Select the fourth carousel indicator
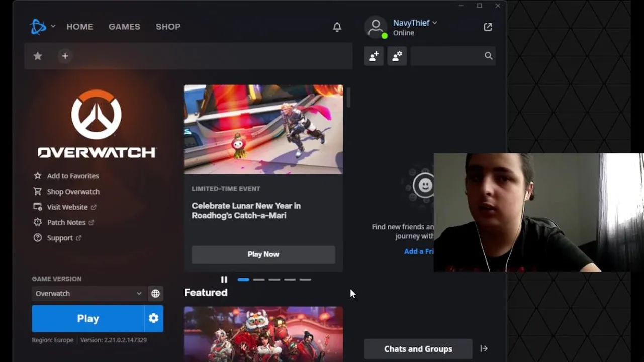The image size is (644, 362). (290, 280)
